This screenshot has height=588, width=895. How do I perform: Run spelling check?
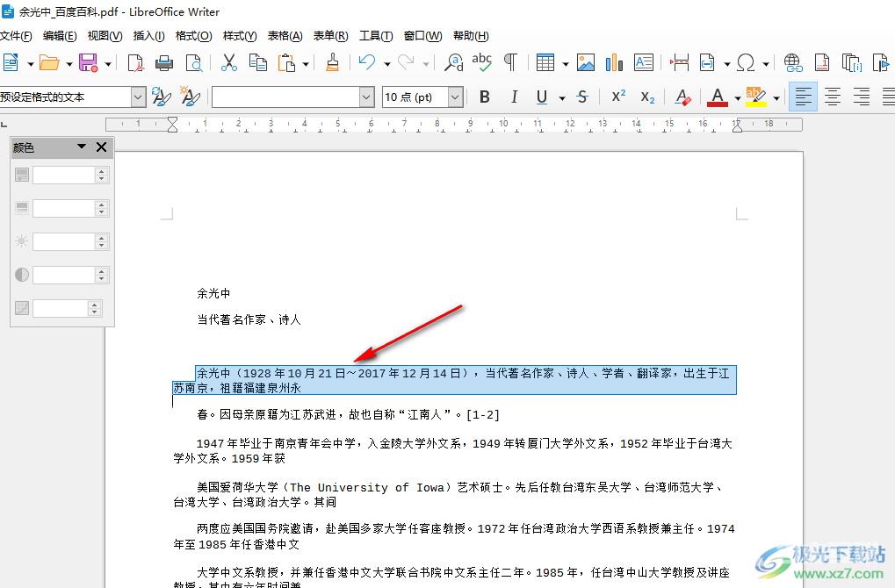[x=481, y=62]
